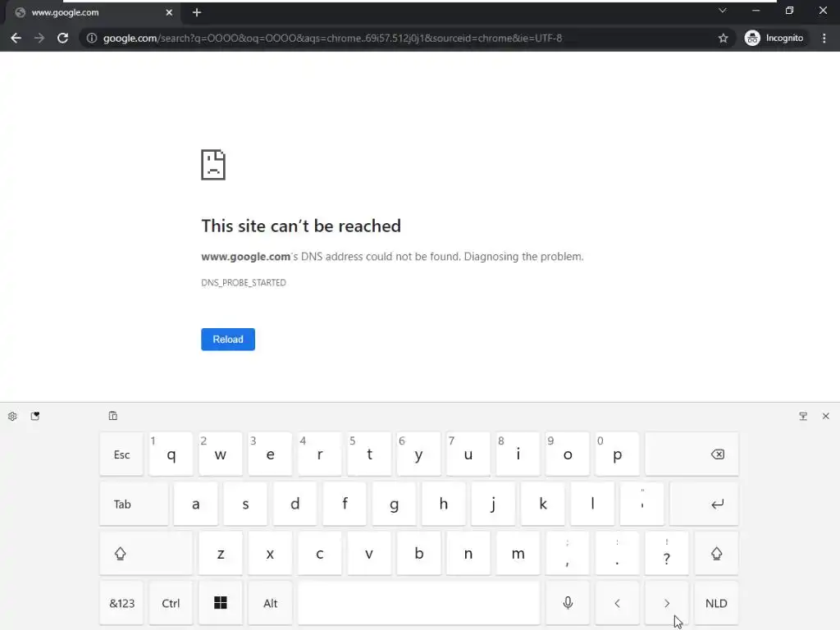The height and width of the screenshot is (630, 840).
Task: Tap the w key
Action: point(220,454)
